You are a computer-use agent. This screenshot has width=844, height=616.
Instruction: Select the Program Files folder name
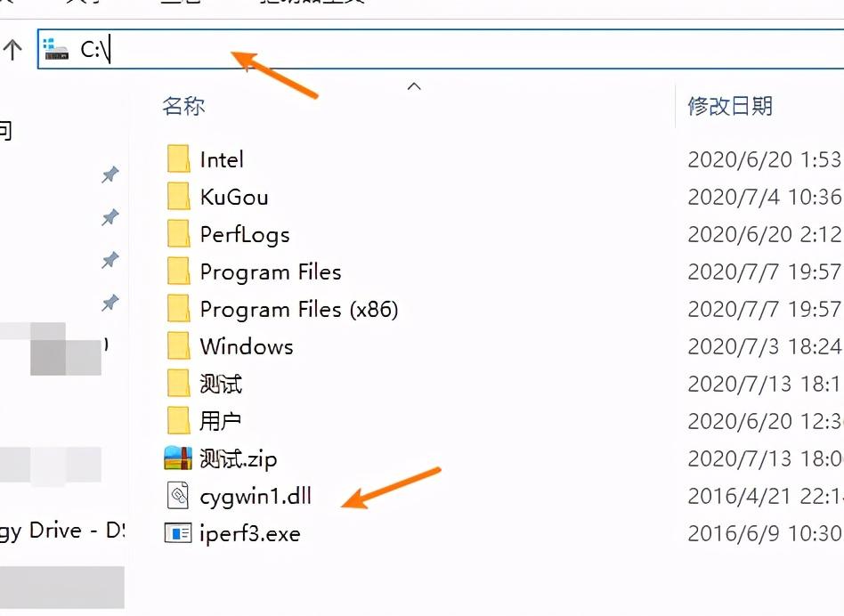pyautogui.click(x=271, y=272)
